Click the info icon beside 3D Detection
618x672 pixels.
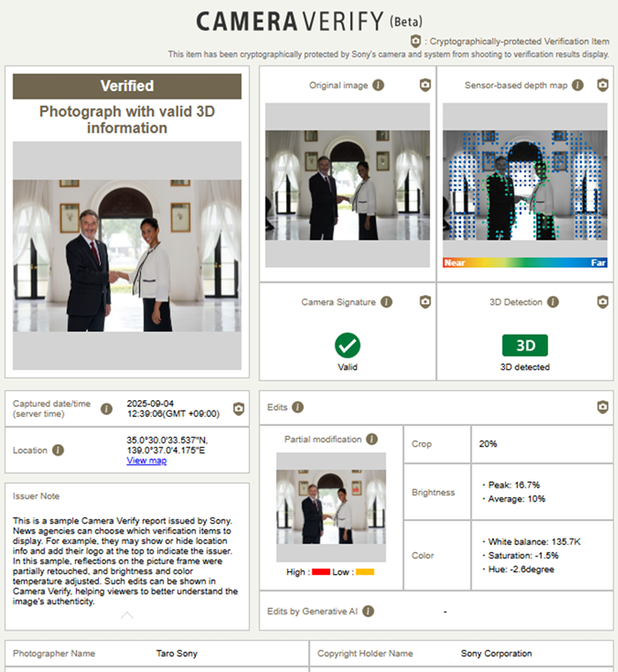pyautogui.click(x=553, y=302)
